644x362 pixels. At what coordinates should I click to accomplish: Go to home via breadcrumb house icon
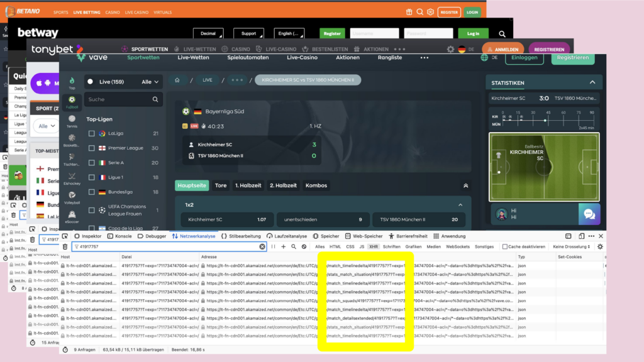[177, 80]
